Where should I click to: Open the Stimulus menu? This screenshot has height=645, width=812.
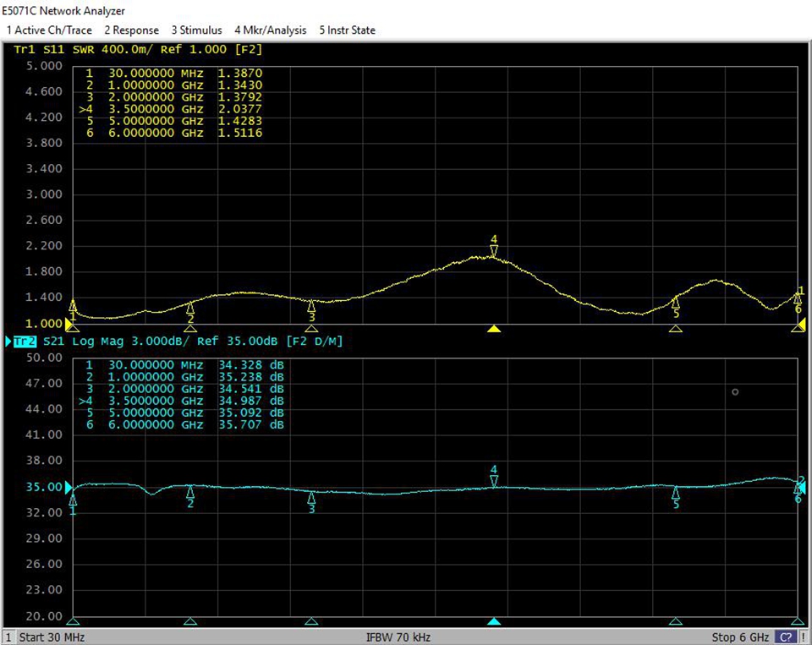pos(196,30)
